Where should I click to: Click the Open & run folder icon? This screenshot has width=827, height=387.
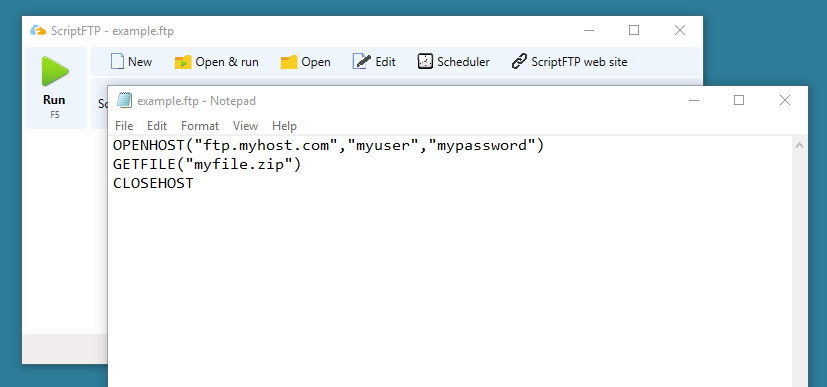pyautogui.click(x=182, y=62)
